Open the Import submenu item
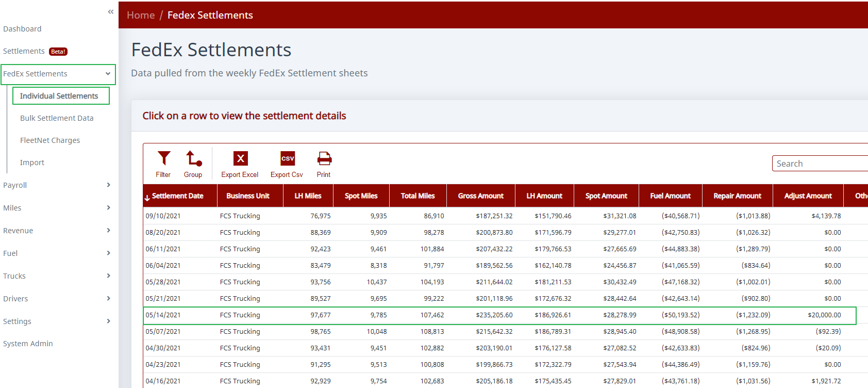 point(32,163)
